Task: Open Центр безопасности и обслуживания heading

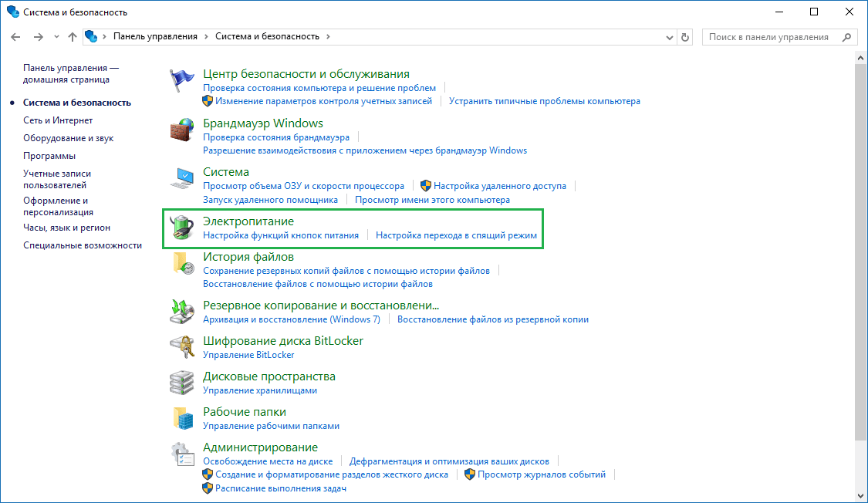Action: pos(306,73)
